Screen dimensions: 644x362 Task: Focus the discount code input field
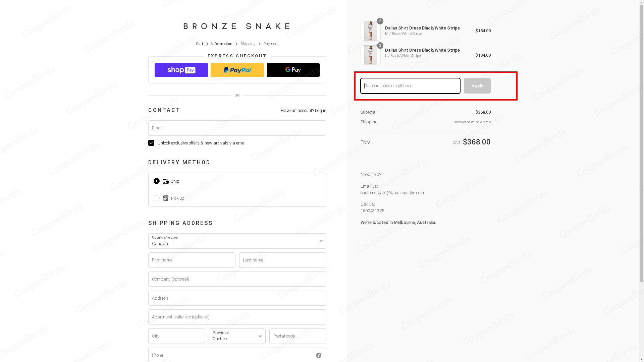[410, 86]
